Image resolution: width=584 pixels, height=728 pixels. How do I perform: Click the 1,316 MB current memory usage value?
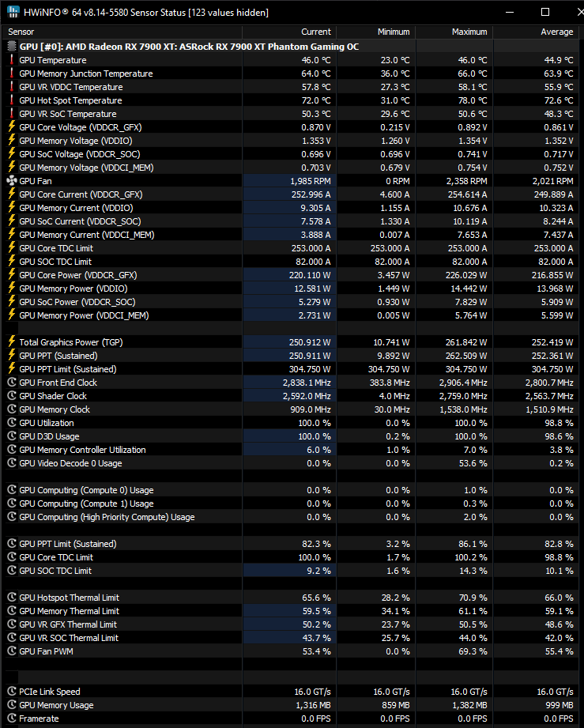[x=314, y=705]
